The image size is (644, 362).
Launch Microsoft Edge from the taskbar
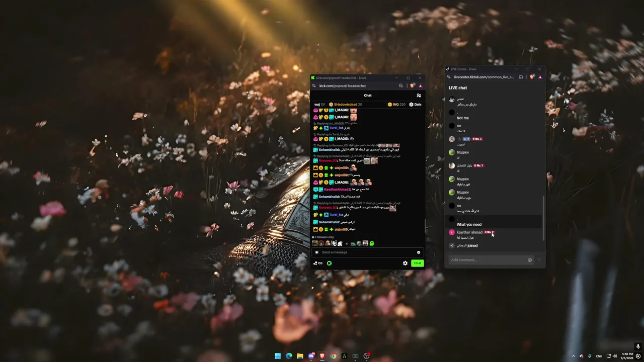[289, 356]
